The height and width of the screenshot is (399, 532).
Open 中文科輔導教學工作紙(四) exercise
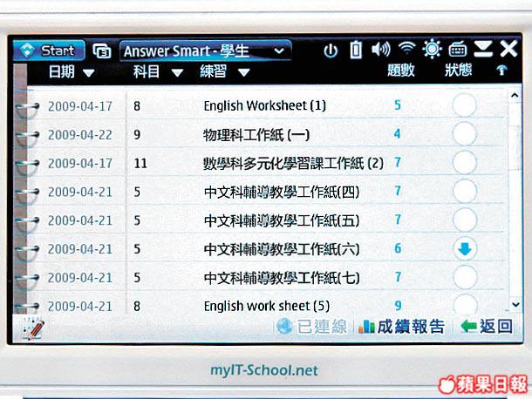[282, 193]
